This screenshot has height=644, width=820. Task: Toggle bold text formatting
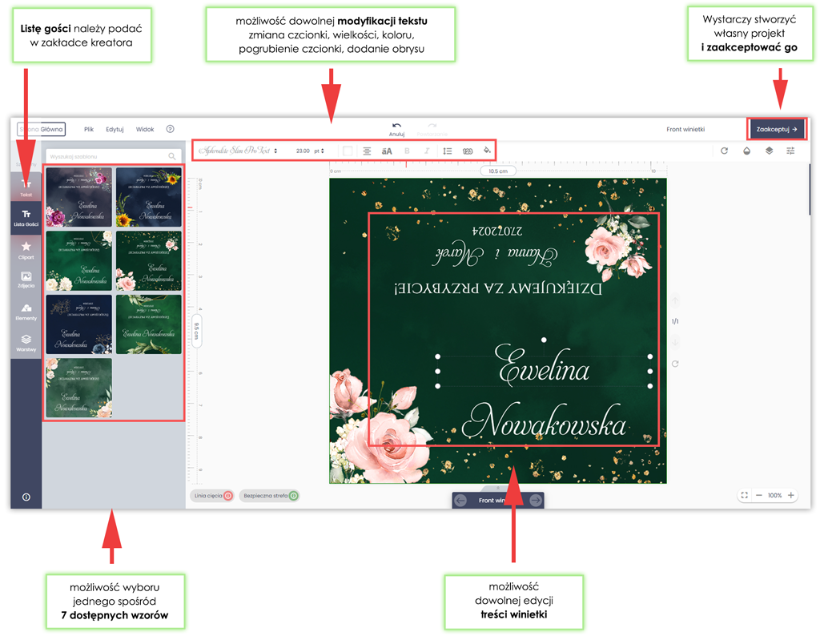[x=407, y=151]
